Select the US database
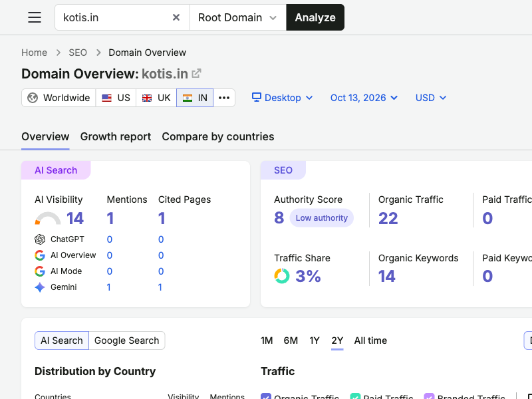Viewport: 532px width, 399px height. click(x=116, y=98)
